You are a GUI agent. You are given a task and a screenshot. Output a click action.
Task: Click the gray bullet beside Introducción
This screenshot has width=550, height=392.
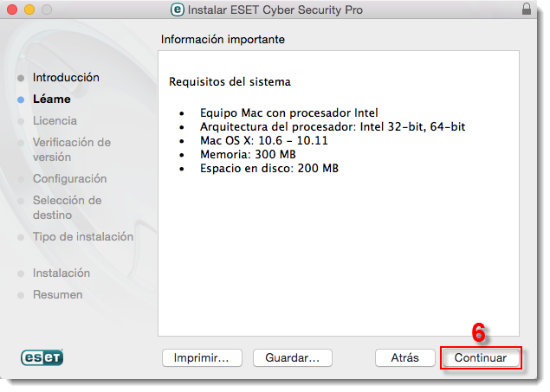click(21, 78)
